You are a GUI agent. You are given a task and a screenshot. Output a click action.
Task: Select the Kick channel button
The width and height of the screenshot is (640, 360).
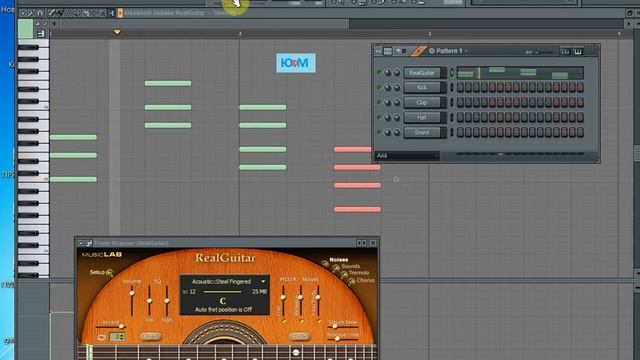tap(422, 87)
